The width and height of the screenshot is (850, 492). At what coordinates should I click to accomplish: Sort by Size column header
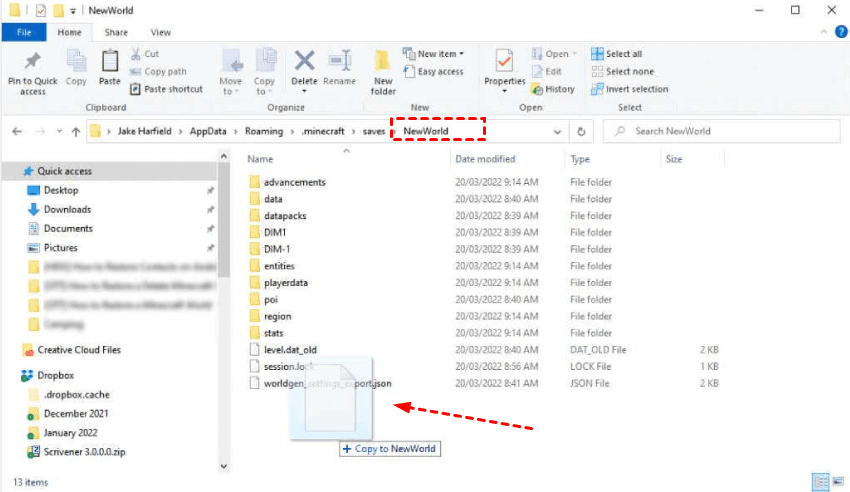[x=674, y=159]
